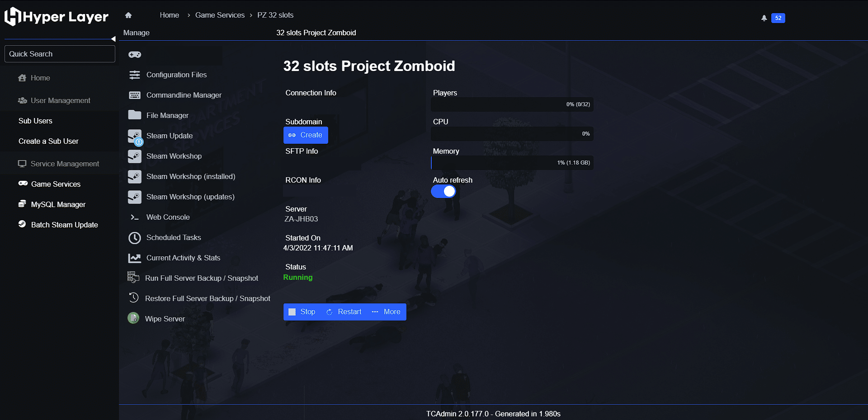This screenshot has height=420, width=868.
Task: Open Configuration Files link
Action: (x=176, y=75)
